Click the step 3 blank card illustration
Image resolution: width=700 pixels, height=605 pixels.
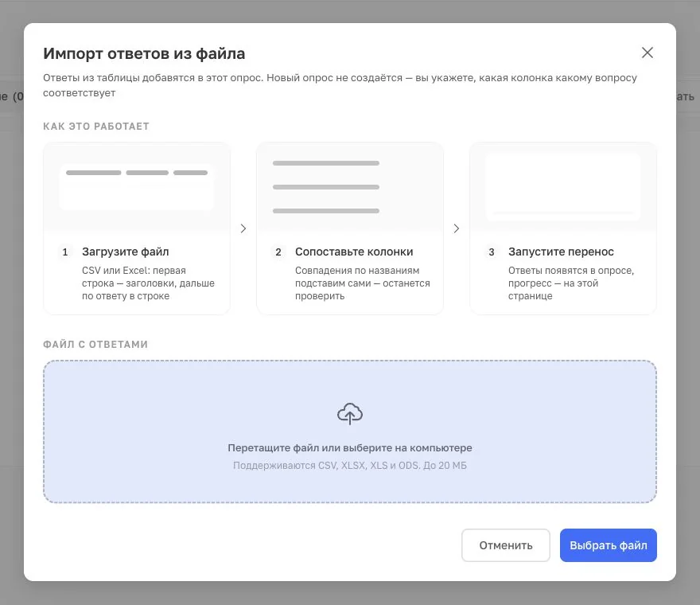563,187
